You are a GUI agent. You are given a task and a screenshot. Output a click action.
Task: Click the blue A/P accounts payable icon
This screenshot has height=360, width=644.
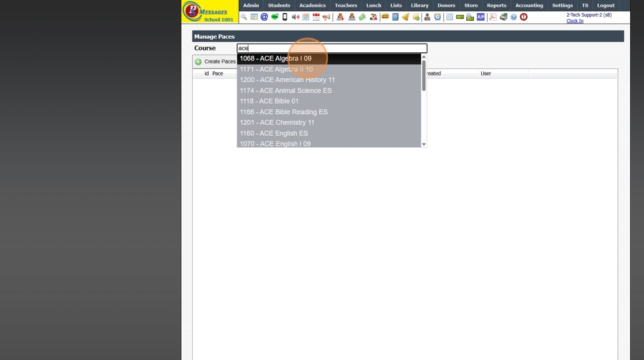pyautogui.click(x=481, y=17)
